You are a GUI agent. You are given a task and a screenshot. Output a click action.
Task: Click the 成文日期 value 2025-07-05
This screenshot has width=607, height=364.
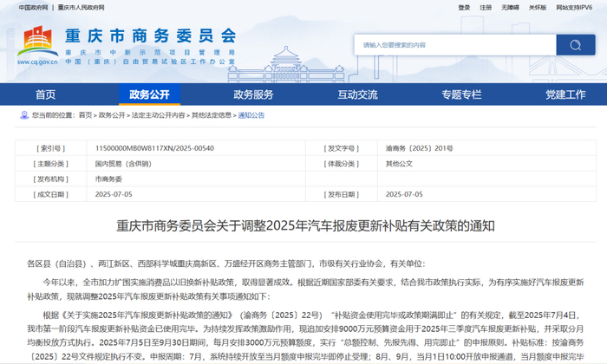point(114,194)
